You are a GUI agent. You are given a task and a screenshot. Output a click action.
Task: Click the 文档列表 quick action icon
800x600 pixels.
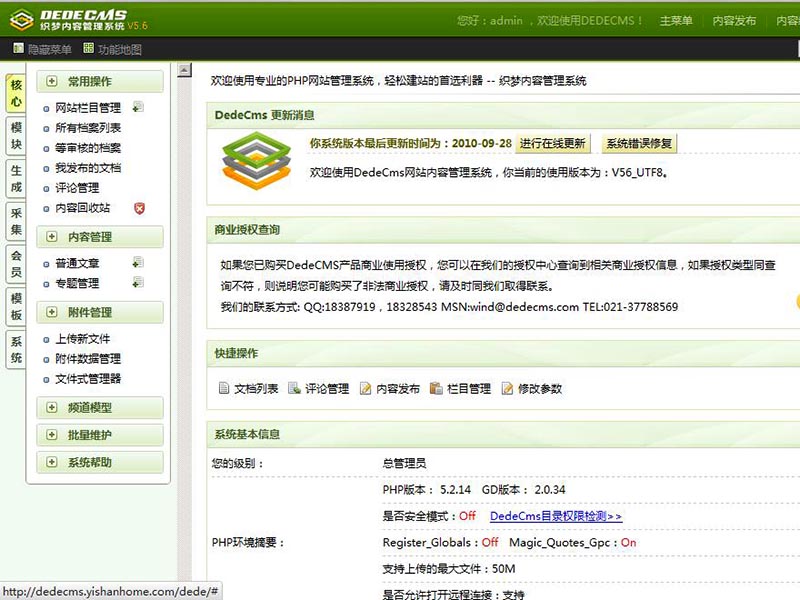pyautogui.click(x=224, y=389)
